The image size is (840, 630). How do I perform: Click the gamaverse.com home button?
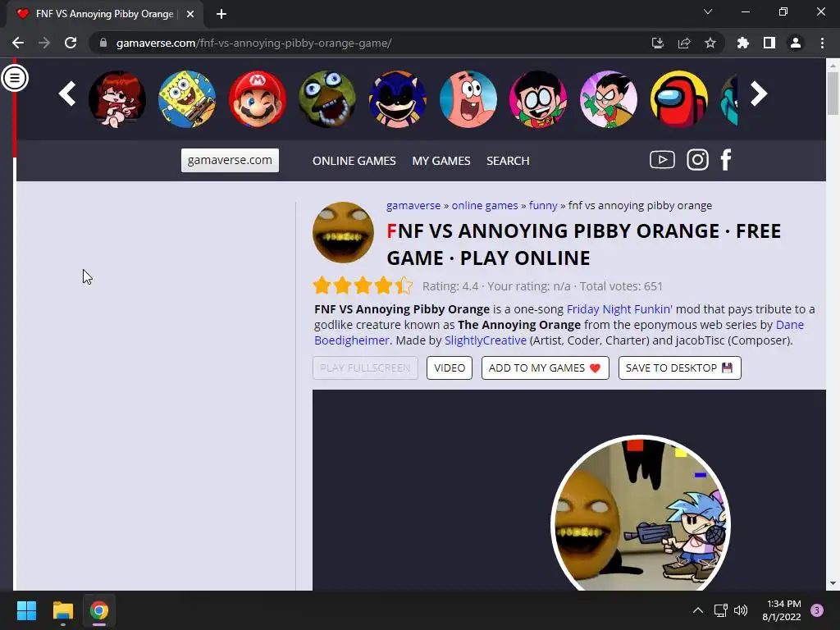[x=230, y=160]
